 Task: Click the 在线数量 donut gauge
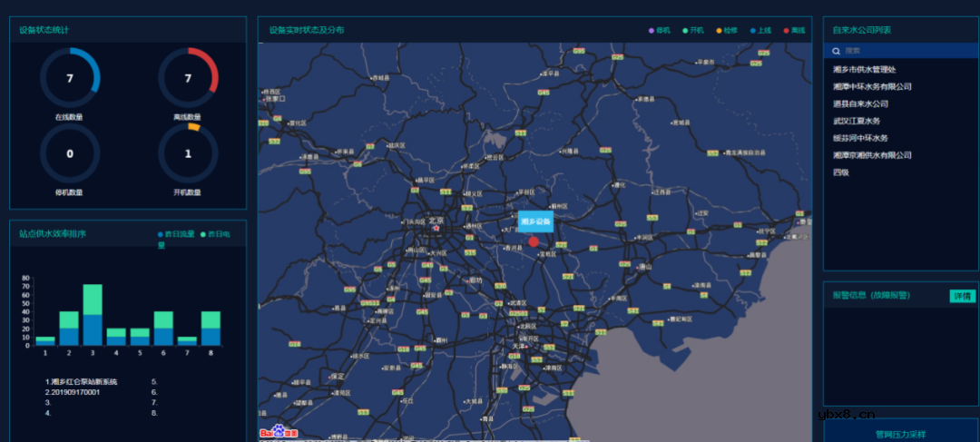pyautogui.click(x=70, y=78)
